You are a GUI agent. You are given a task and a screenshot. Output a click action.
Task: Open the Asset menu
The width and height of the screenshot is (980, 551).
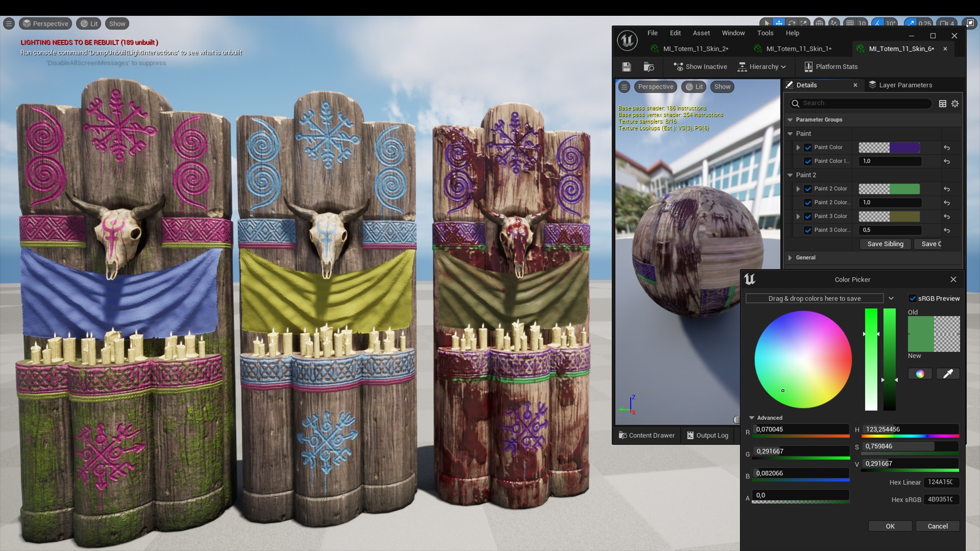click(701, 33)
